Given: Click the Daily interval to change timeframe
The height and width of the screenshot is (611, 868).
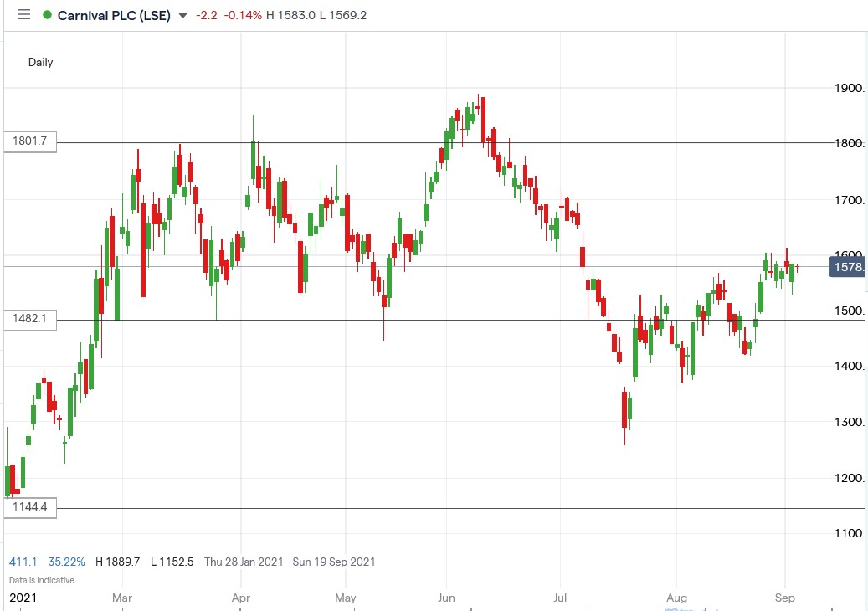Looking at the screenshot, I should (42, 62).
